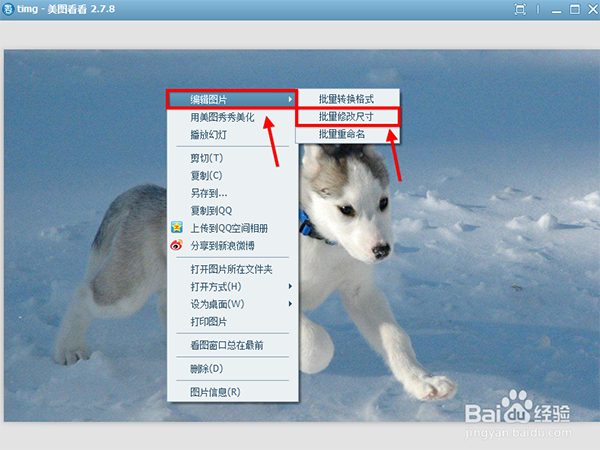The height and width of the screenshot is (450, 600).
Task: Open 图片信息(R) from context menu
Action: point(215,392)
